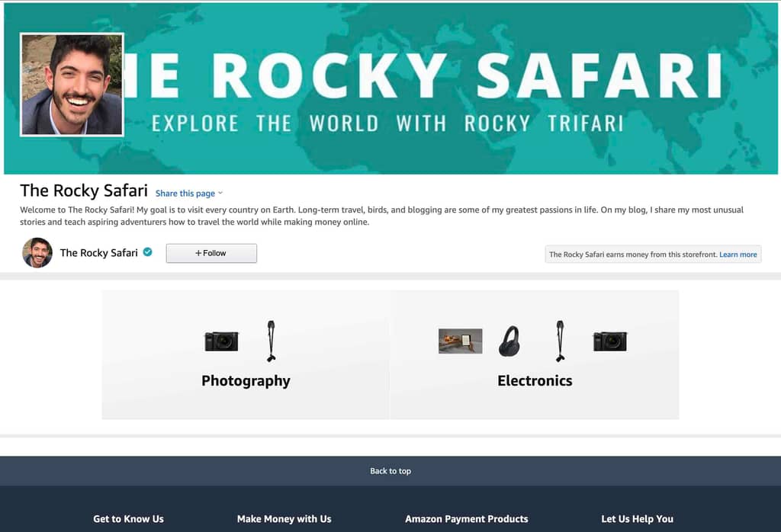Click the camera icon under Photography
The width and height of the screenshot is (781, 532).
(x=222, y=341)
